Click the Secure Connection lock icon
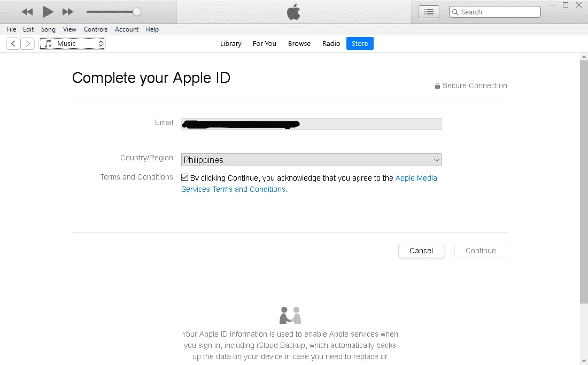 (437, 86)
